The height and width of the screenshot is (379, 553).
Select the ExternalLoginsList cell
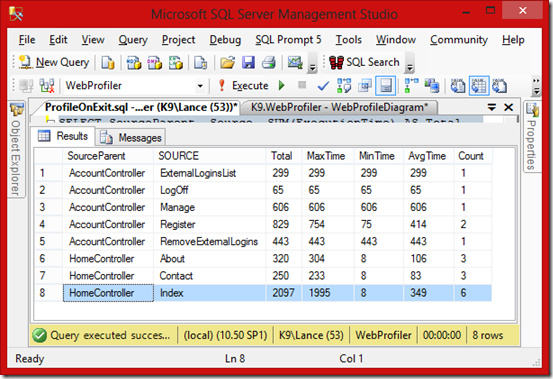209,173
